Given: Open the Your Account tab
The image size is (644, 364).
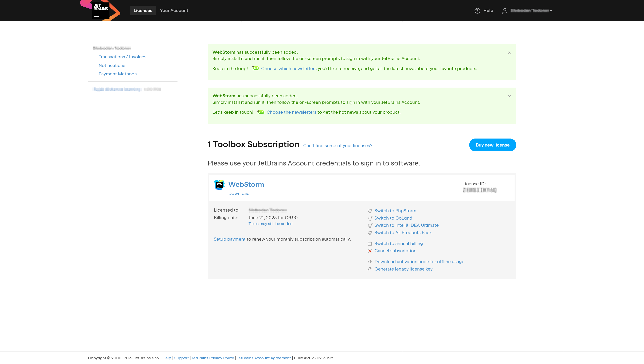Looking at the screenshot, I should [174, 11].
